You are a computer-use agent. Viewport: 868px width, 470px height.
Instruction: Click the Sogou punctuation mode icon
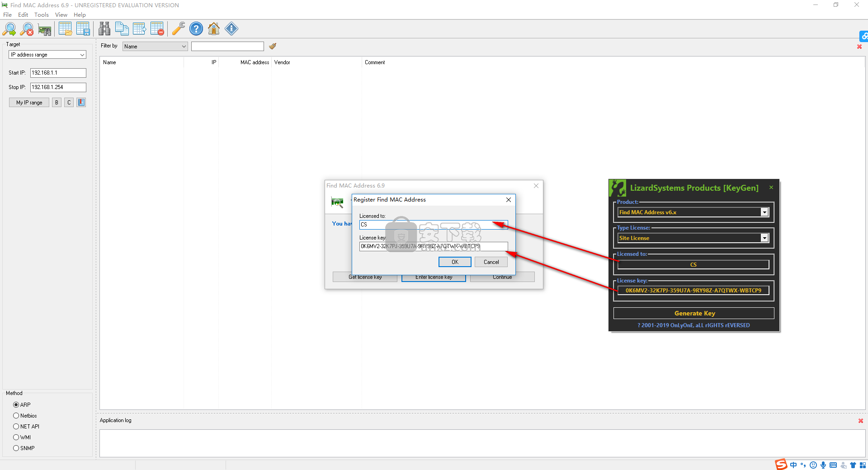803,465
